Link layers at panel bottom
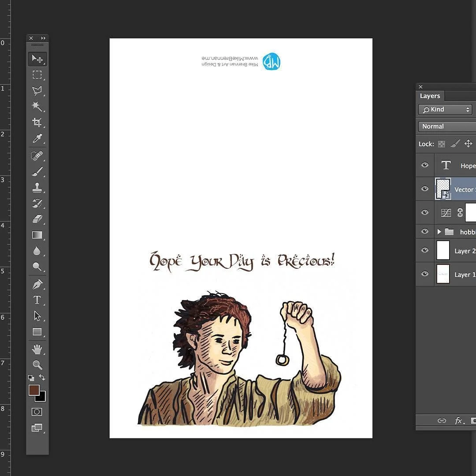The height and width of the screenshot is (476, 476). pos(442,420)
